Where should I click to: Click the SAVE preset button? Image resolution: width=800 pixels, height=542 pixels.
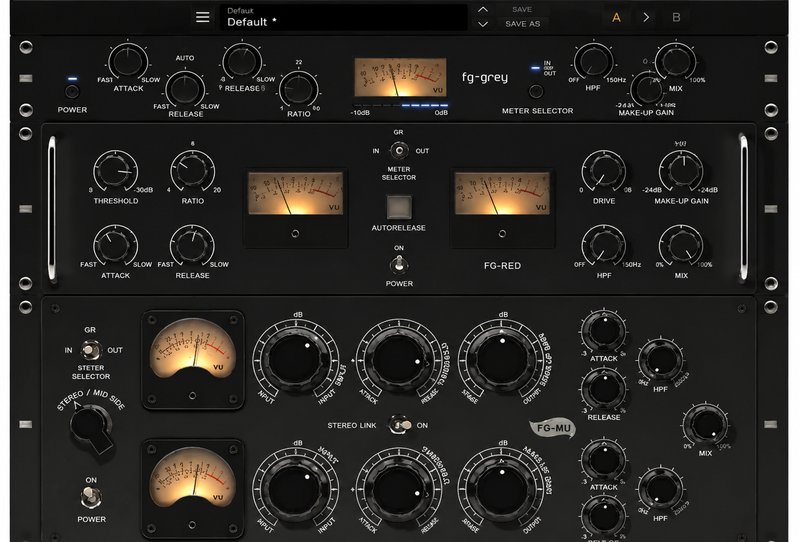(x=522, y=10)
